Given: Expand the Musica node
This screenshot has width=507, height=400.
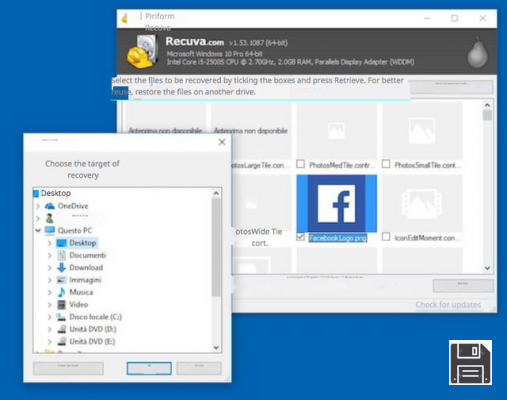Looking at the screenshot, I should 50,292.
